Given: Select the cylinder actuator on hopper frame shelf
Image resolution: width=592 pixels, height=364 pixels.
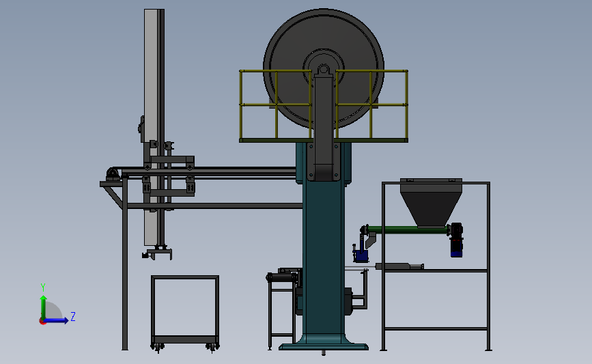Looking at the screenshot, I should click(x=399, y=266).
